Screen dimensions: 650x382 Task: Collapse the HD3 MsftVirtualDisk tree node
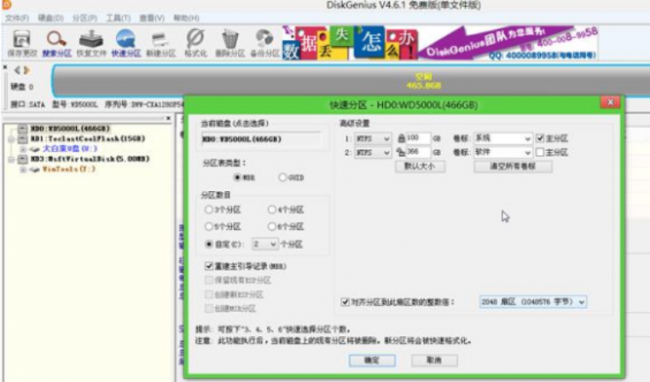click(12, 159)
